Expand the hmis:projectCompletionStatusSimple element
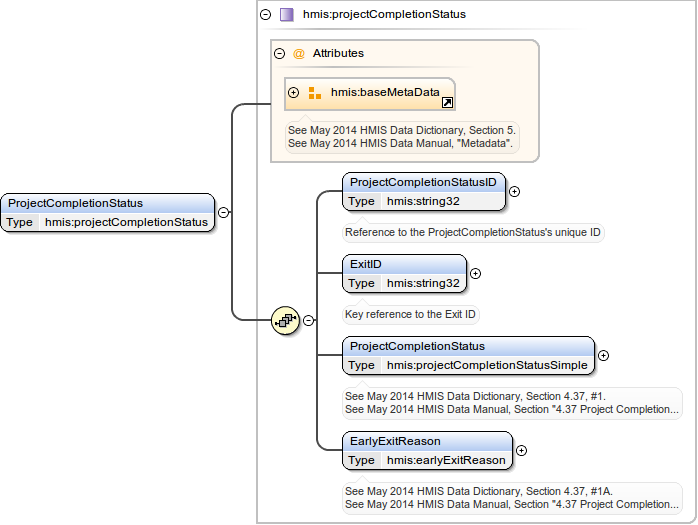698x525 pixels. pos(603,355)
